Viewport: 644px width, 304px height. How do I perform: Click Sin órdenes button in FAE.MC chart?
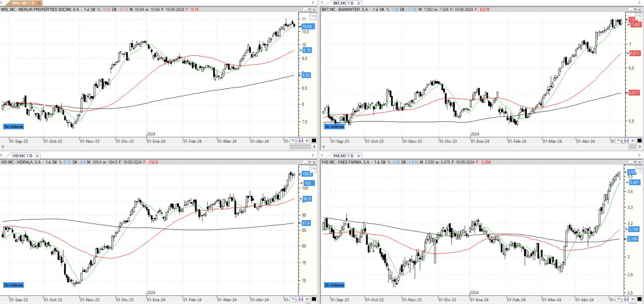pyautogui.click(x=334, y=285)
